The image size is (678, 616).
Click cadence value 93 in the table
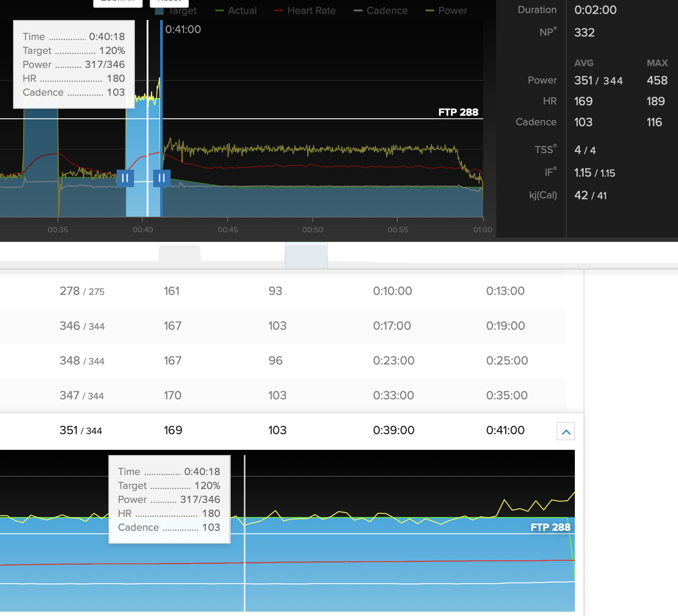point(275,291)
